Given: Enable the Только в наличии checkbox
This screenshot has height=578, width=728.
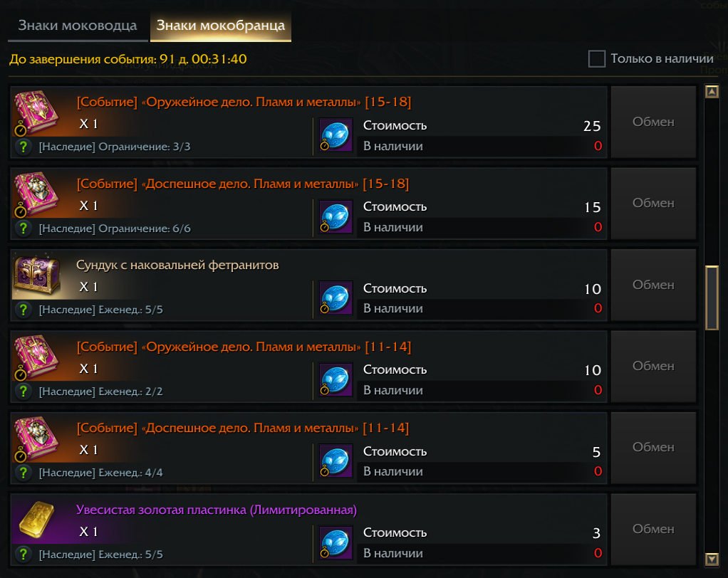Looking at the screenshot, I should pyautogui.click(x=597, y=59).
